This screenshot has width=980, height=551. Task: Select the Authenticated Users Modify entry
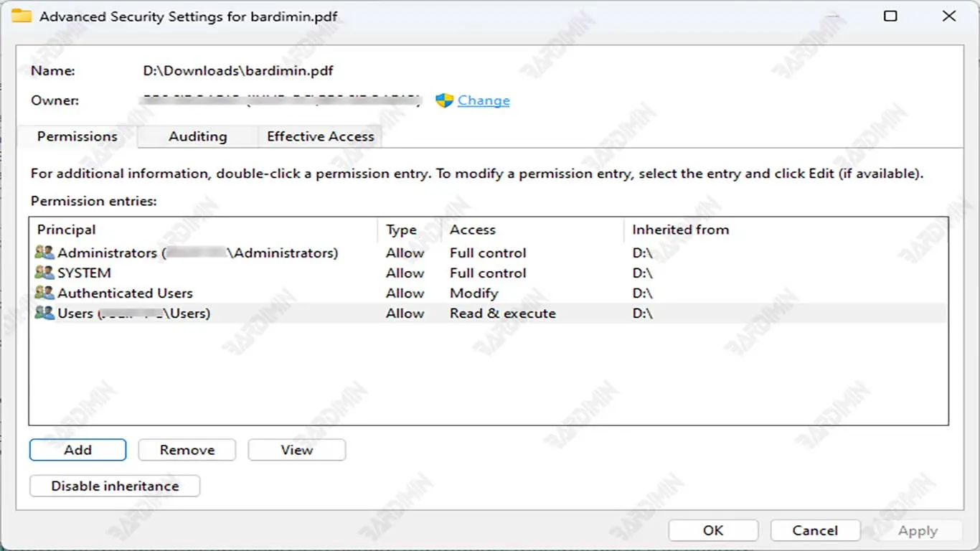click(125, 293)
